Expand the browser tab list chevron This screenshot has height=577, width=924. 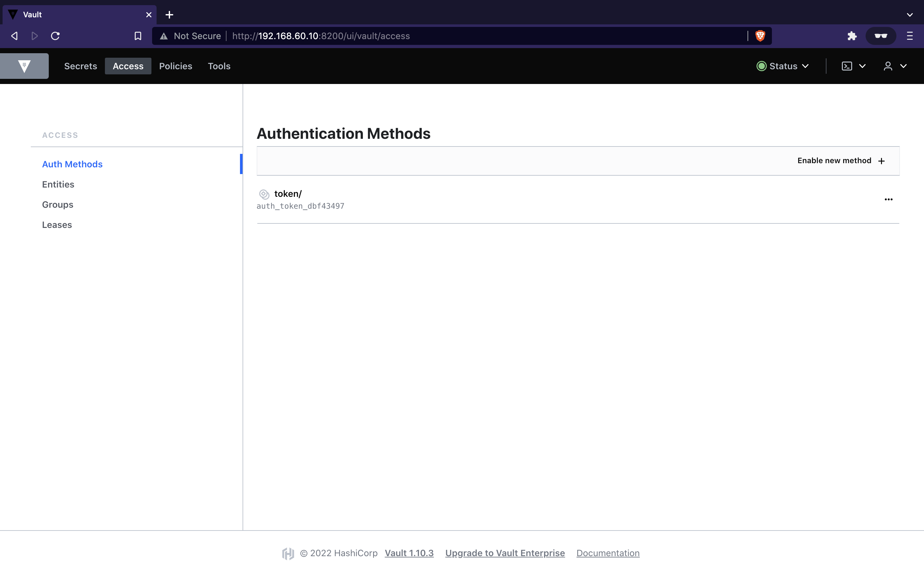pyautogui.click(x=910, y=15)
